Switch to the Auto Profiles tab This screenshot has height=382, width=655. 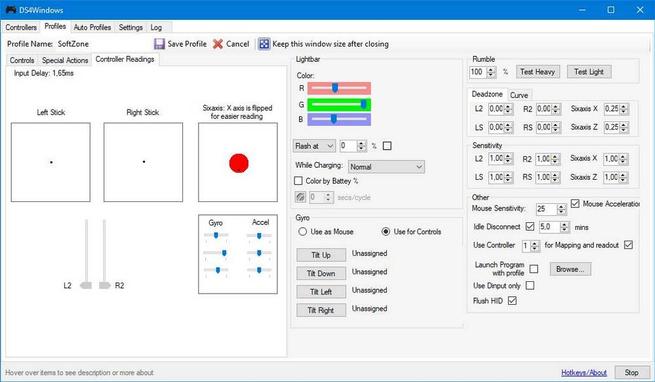coord(92,27)
